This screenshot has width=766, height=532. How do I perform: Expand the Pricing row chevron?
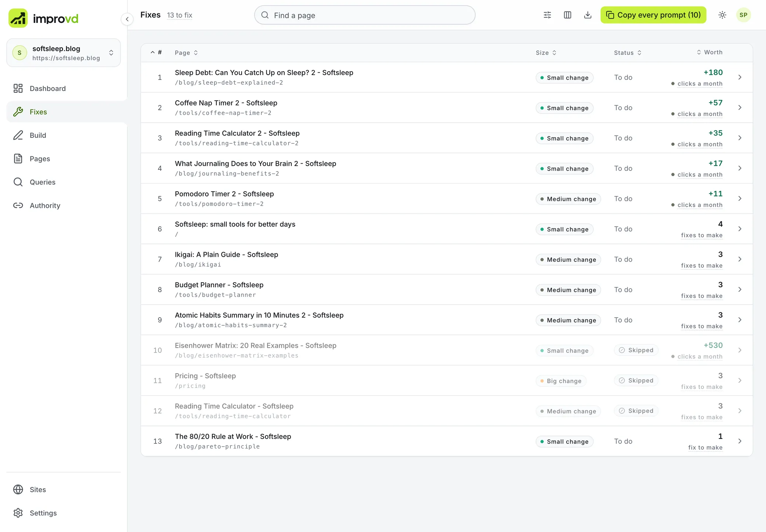click(740, 381)
